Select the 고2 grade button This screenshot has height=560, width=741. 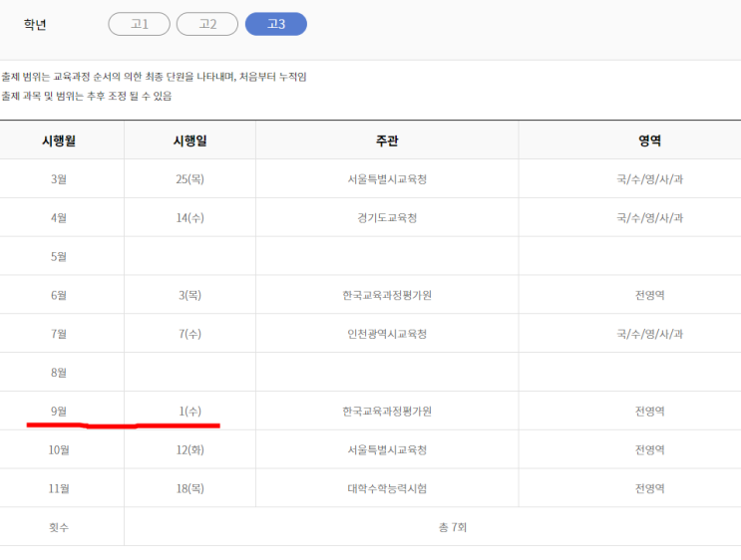pos(207,24)
